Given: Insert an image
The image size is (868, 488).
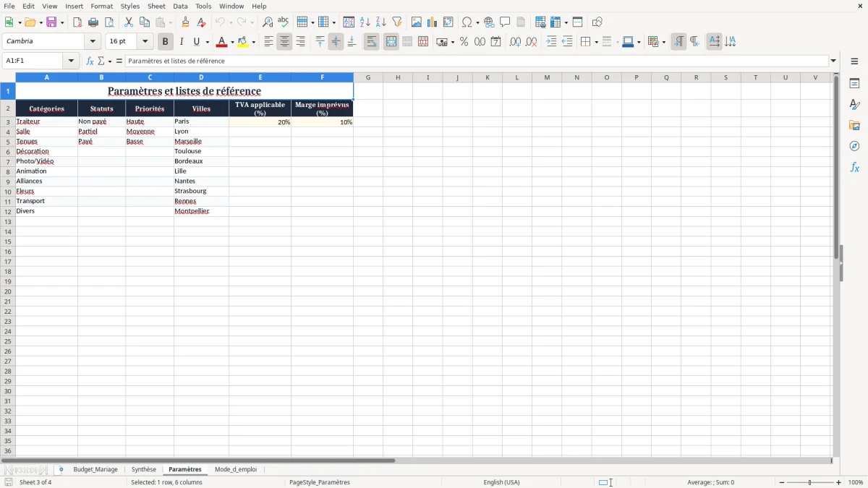Looking at the screenshot, I should pyautogui.click(x=417, y=22).
